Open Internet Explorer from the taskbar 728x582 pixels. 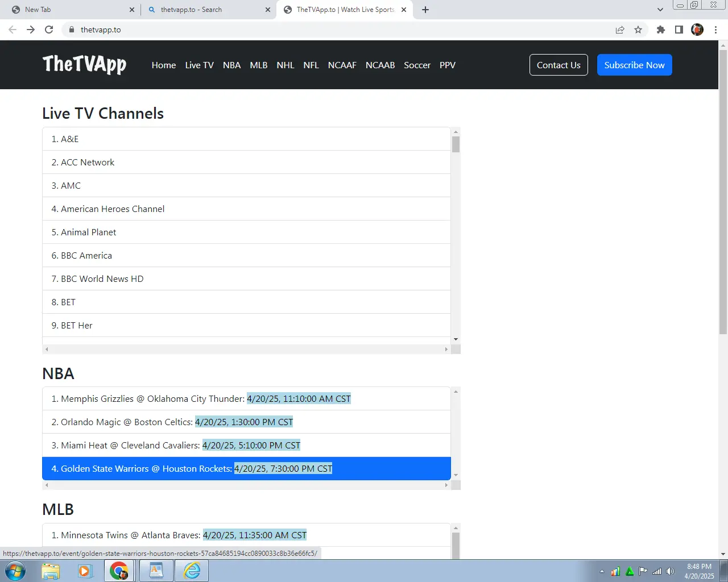point(192,571)
